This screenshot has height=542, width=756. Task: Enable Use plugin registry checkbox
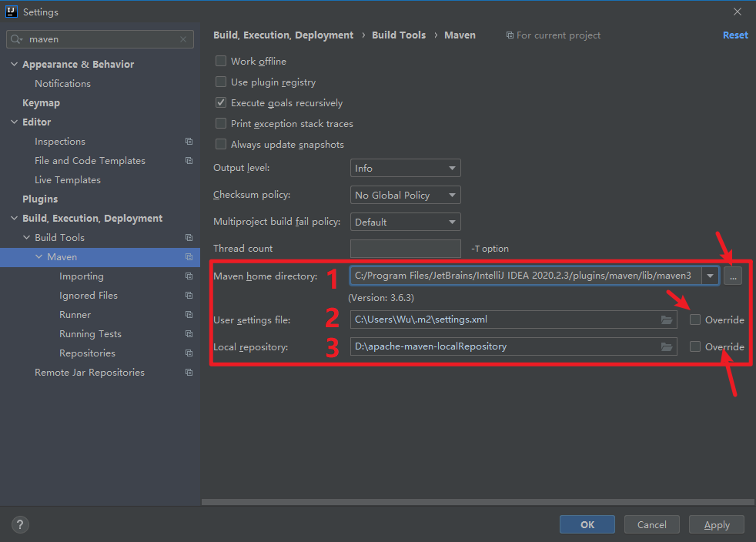coord(221,82)
